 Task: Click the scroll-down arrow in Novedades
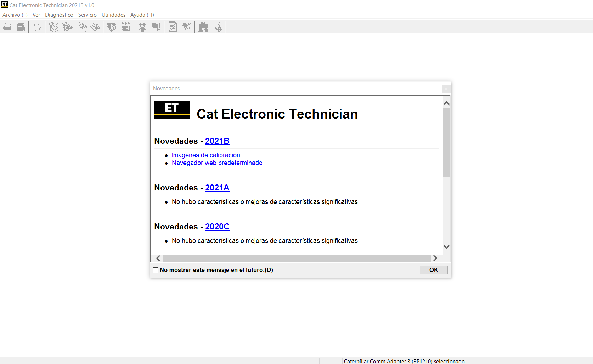pos(446,247)
